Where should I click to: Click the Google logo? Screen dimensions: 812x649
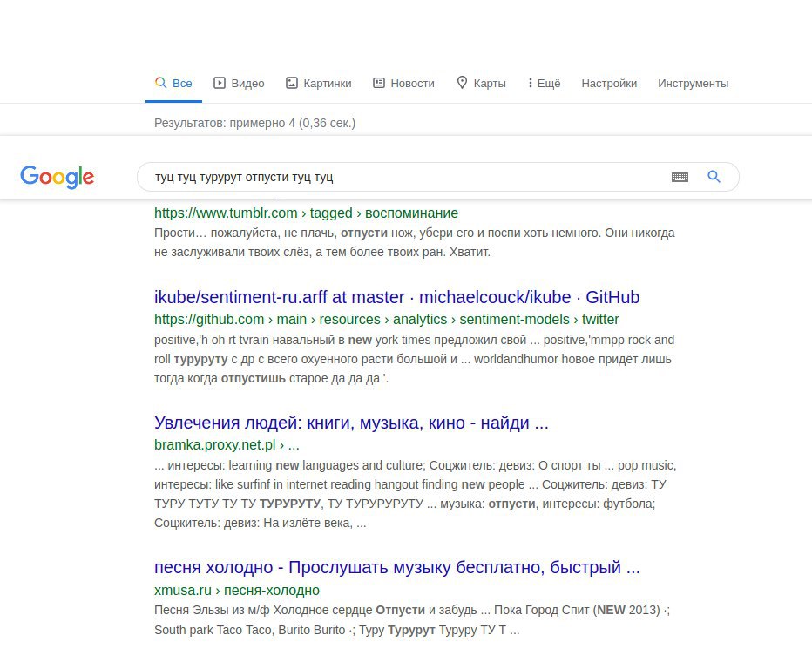[x=57, y=177]
